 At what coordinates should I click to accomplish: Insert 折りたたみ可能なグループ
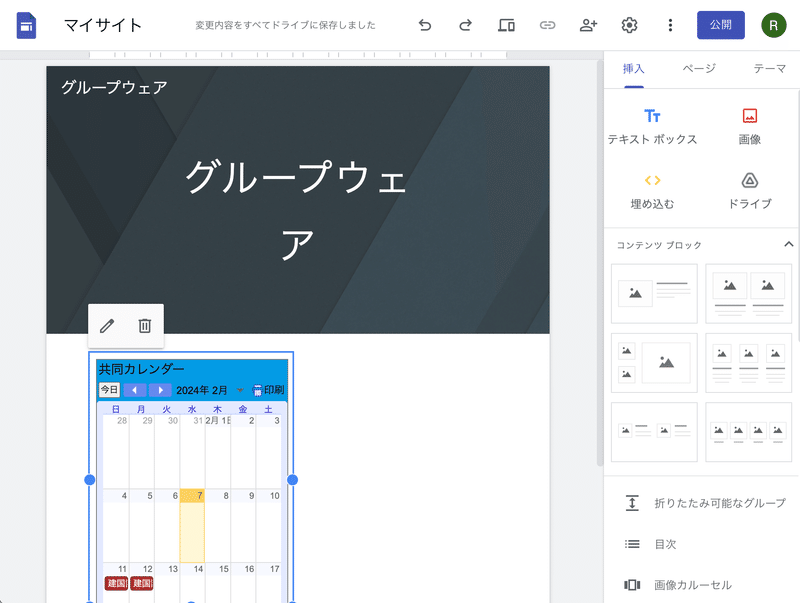[x=705, y=503]
